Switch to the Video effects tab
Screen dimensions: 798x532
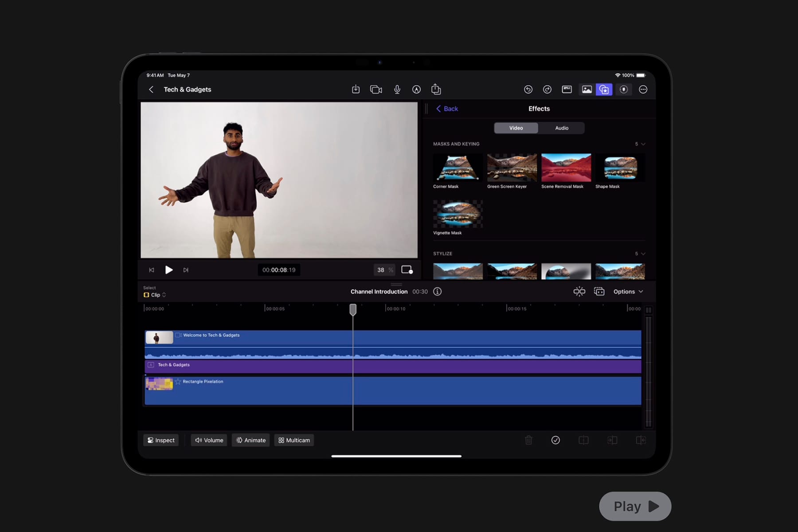point(516,128)
